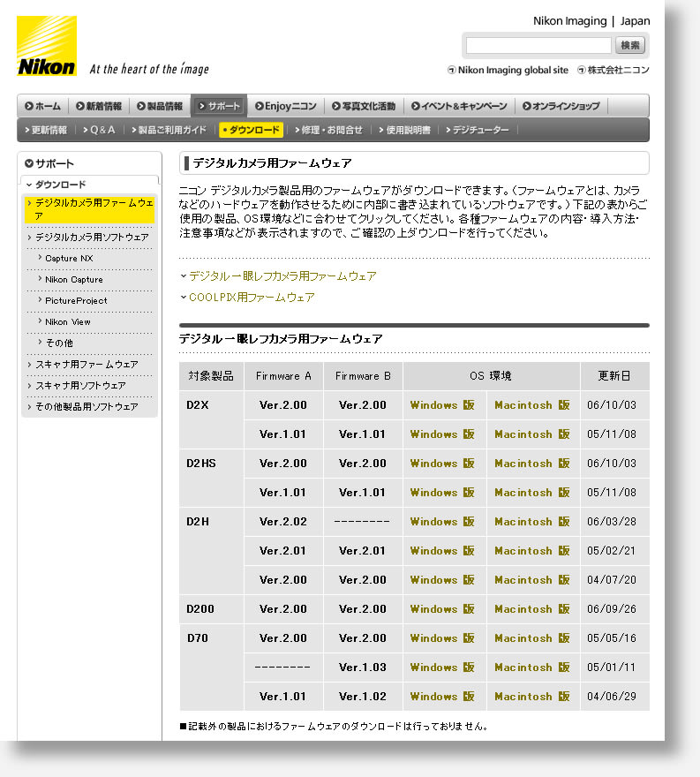Open スキャナ用ファームウェア in sidebar
700x777 pixels.
pyautogui.click(x=83, y=364)
